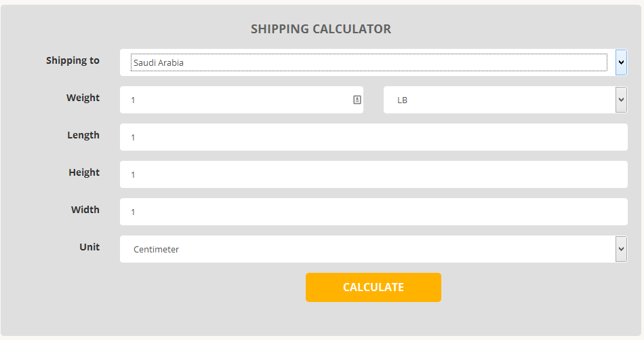Image resolution: width=644 pixels, height=340 pixels.
Task: Click into the Width input field
Action: coord(373,212)
